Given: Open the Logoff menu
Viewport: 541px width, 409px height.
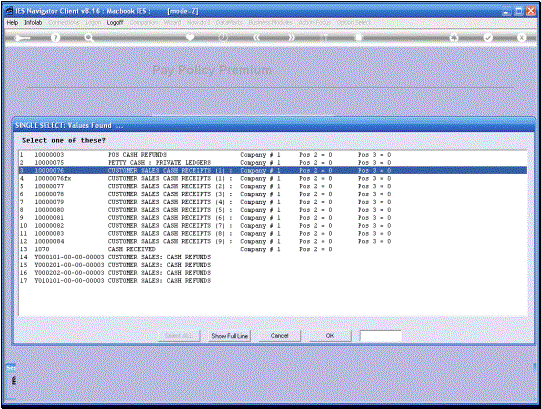Looking at the screenshot, I should point(115,22).
